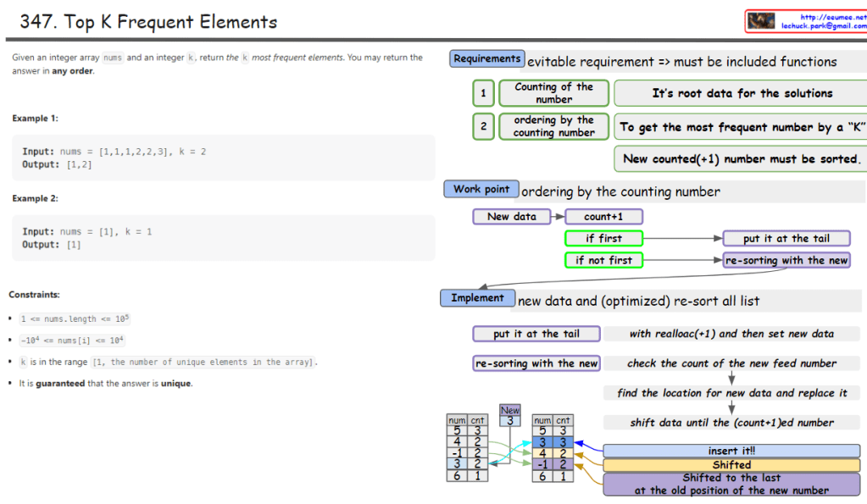This screenshot has height=504, width=867.
Task: Click the yellow 'Shifted' legend bar
Action: [731, 465]
